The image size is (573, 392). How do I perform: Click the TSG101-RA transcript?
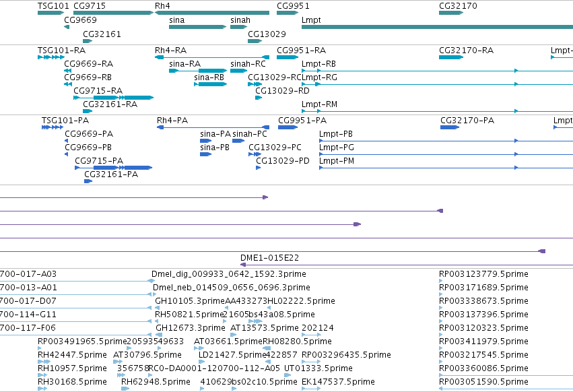pos(51,57)
